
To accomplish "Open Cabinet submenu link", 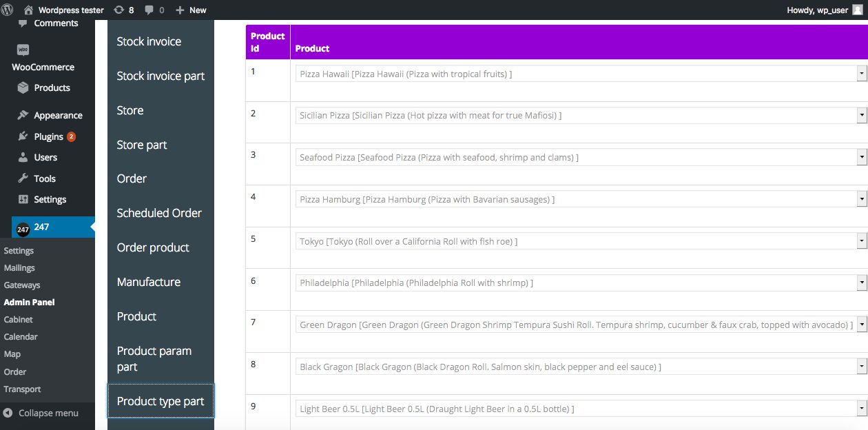I will pyautogui.click(x=18, y=320).
